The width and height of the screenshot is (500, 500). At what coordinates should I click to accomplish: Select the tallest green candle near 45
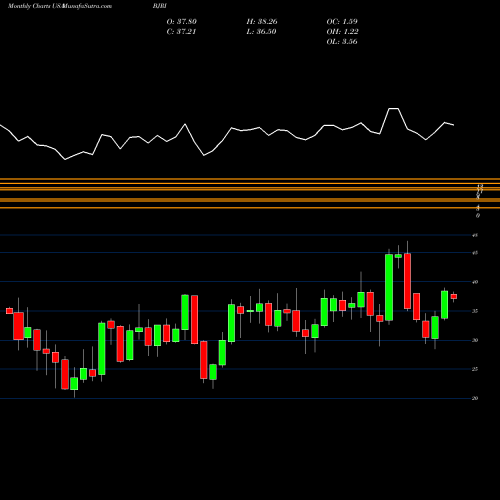pyautogui.click(x=389, y=287)
